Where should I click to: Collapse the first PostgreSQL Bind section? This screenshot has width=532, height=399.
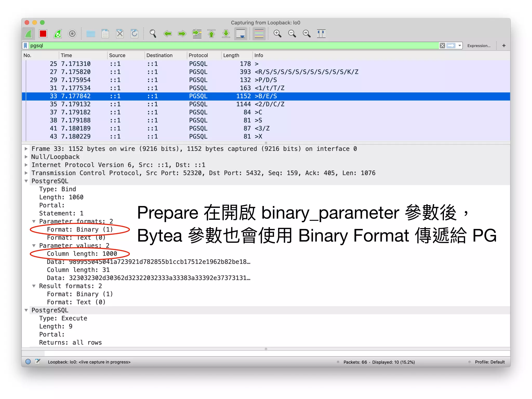click(26, 181)
